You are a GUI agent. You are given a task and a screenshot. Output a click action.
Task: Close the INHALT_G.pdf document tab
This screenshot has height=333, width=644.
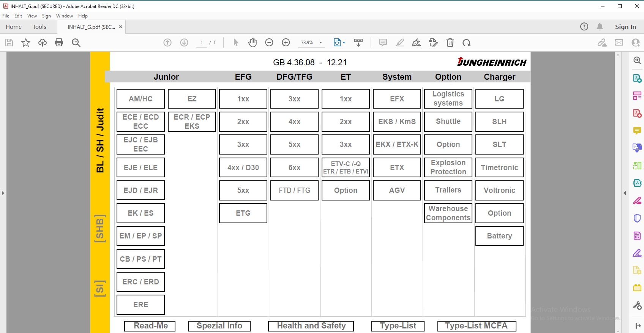click(120, 27)
